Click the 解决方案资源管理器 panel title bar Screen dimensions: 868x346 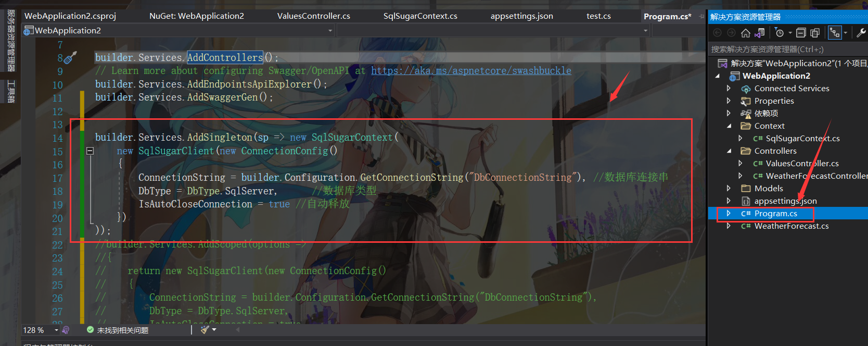(x=788, y=17)
